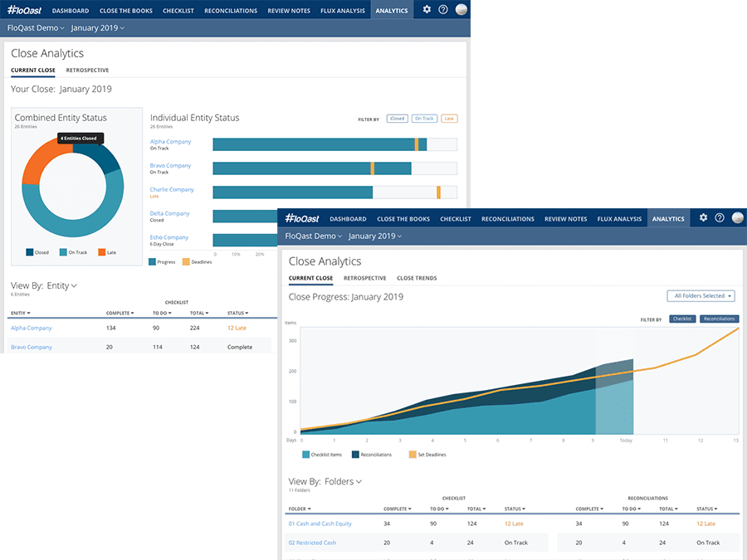Click Closed legend swatch under donut chart
This screenshot has width=747, height=560.
coord(30,252)
